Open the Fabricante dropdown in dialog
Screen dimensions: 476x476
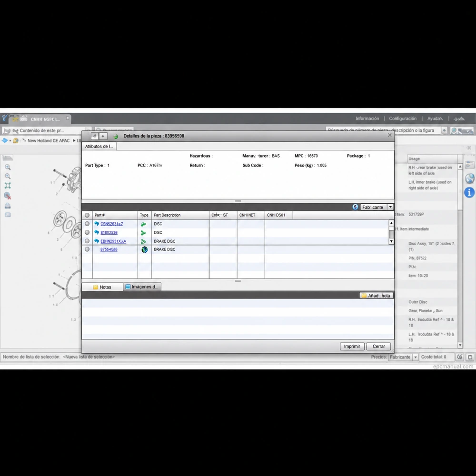coord(390,207)
